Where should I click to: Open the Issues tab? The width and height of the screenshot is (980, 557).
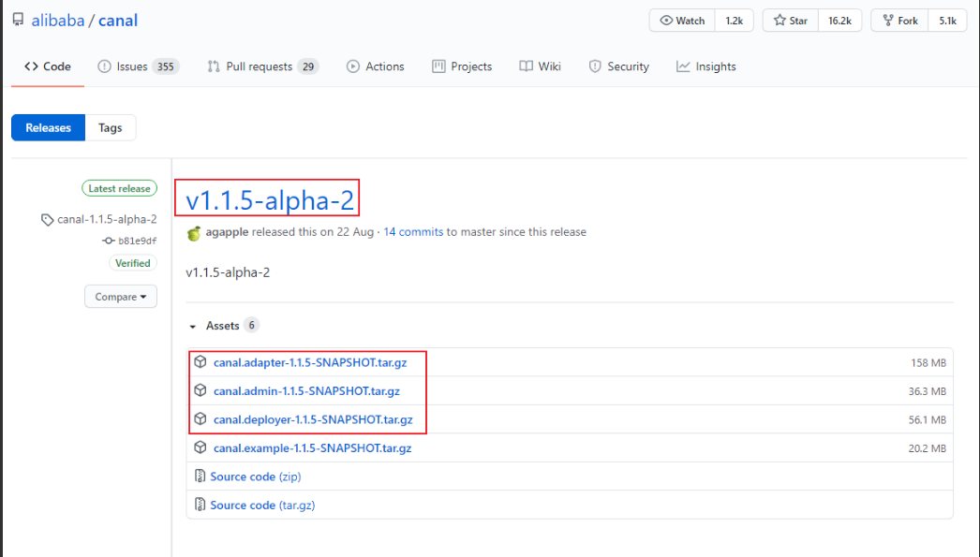(x=138, y=66)
